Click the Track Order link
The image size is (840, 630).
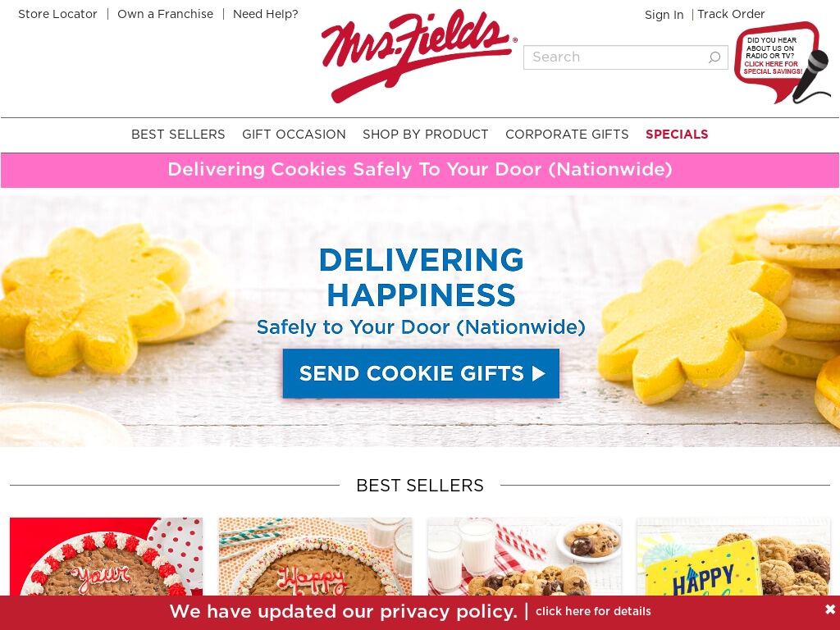[731, 14]
